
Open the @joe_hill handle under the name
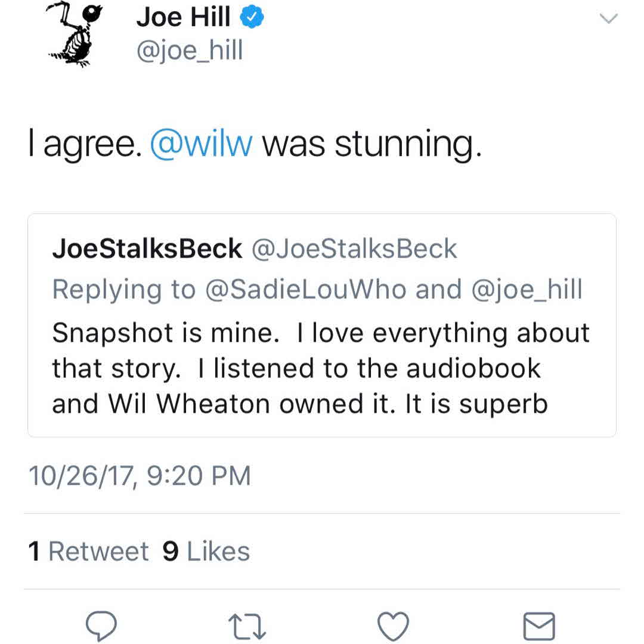[190, 51]
